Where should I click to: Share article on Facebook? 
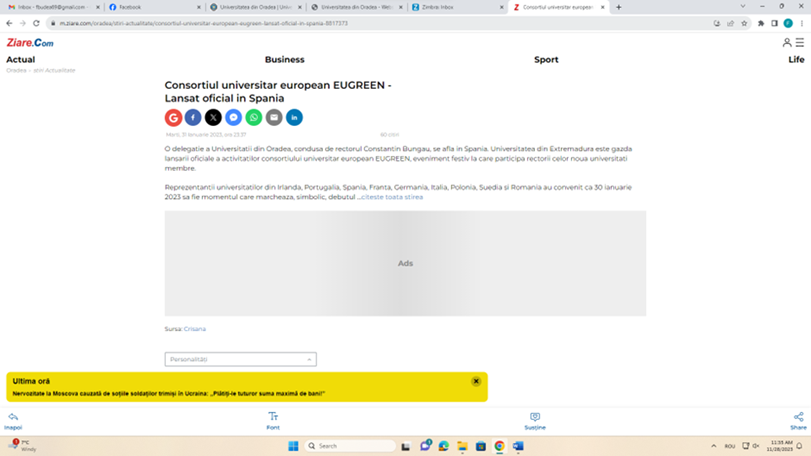tap(193, 118)
